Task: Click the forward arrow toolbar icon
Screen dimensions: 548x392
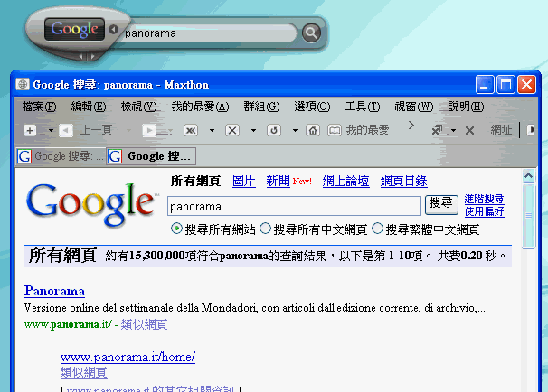Action: (x=149, y=131)
